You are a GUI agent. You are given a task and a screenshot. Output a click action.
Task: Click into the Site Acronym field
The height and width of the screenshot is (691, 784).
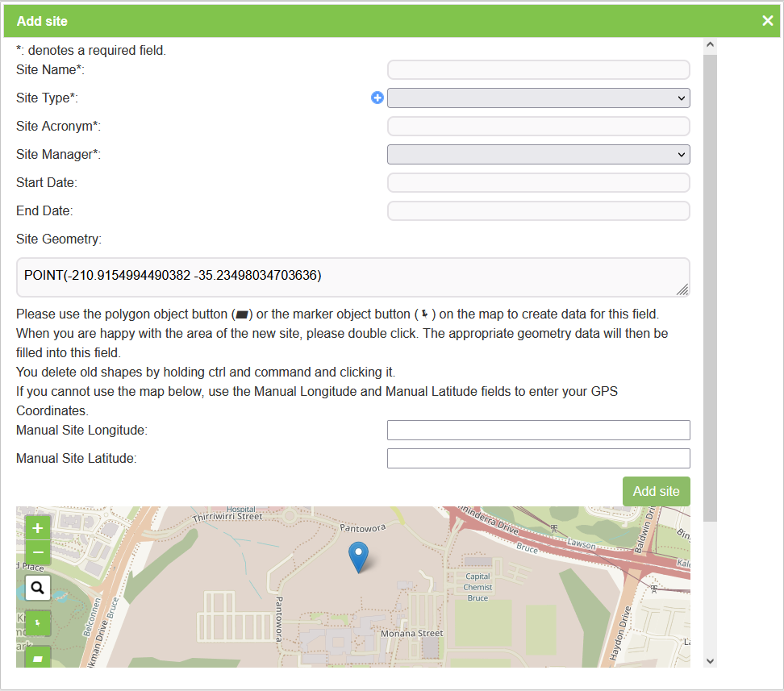tap(538, 127)
